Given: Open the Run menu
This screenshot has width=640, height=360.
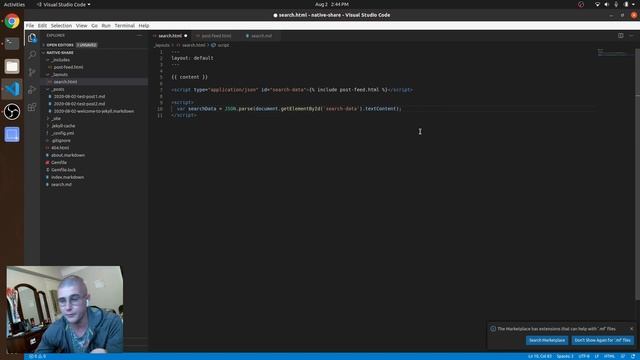Looking at the screenshot, I should click(106, 25).
